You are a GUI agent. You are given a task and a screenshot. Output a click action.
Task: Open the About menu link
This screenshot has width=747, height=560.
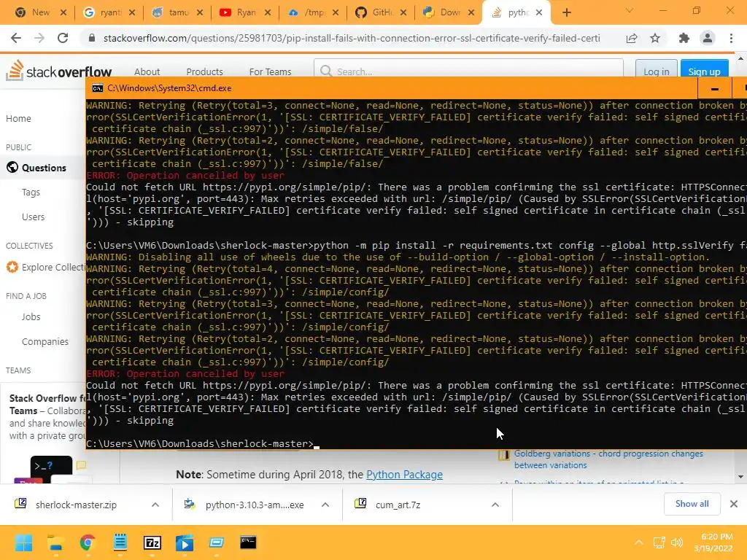147,71
